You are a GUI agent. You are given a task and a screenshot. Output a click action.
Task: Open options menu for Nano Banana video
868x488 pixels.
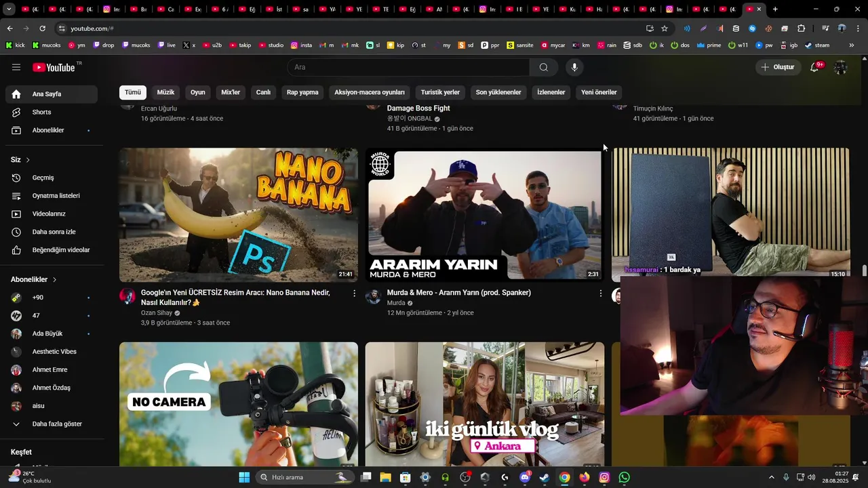(354, 293)
